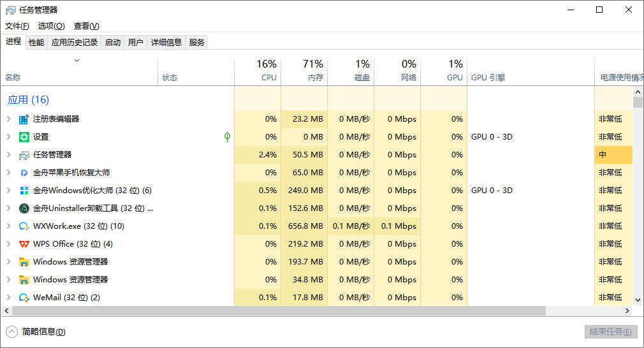Select the 应用 (16) group heading
644x348 pixels.
(28, 99)
